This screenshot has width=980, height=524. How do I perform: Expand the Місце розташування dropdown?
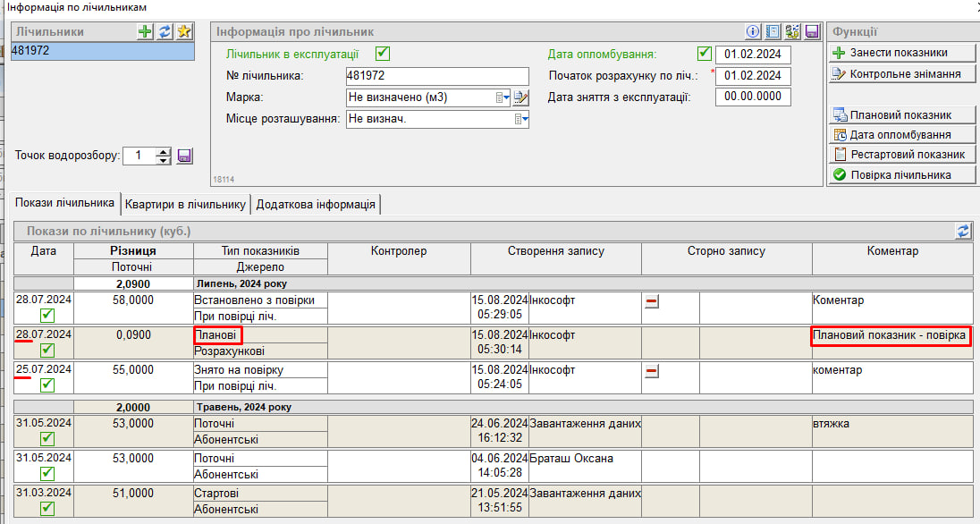[x=520, y=119]
